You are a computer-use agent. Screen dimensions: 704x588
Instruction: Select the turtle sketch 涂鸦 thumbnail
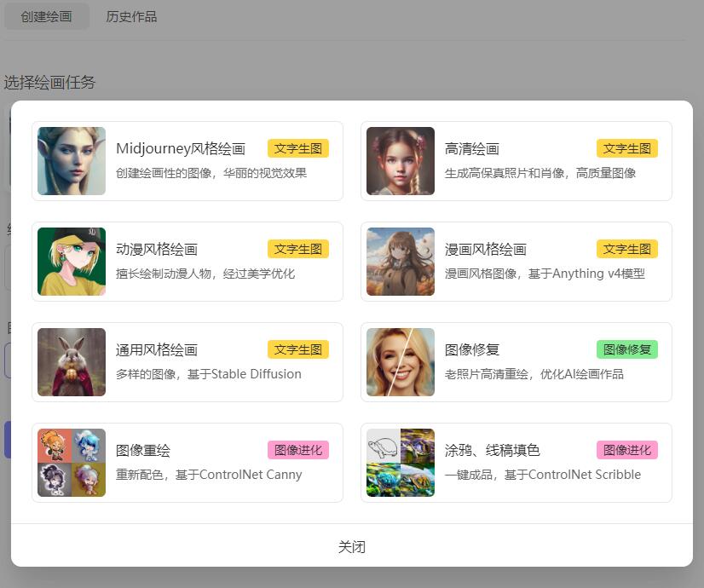click(401, 463)
